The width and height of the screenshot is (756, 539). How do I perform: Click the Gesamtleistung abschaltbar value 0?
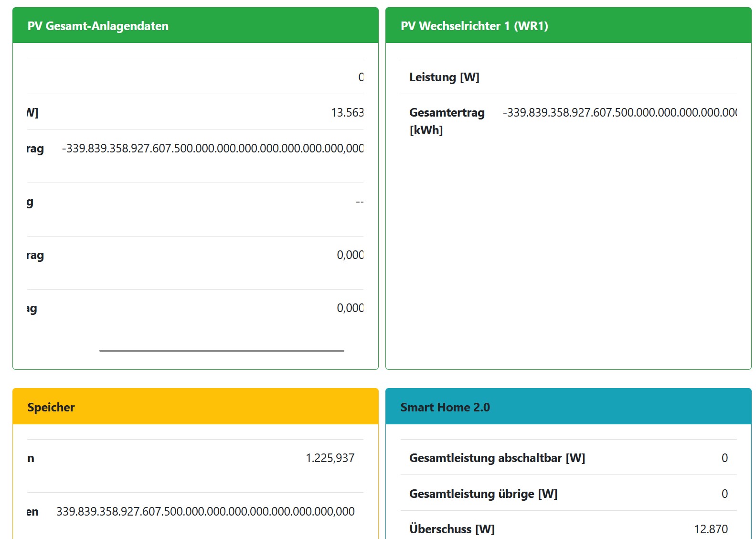point(724,458)
